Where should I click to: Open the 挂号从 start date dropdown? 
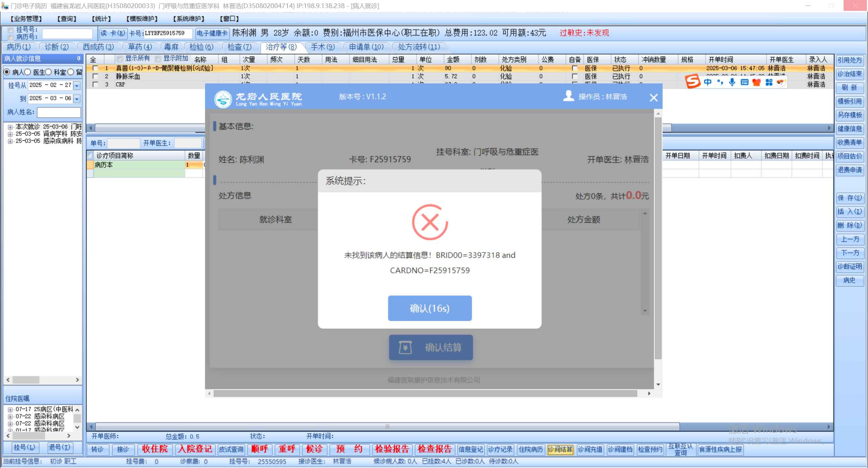(77, 85)
